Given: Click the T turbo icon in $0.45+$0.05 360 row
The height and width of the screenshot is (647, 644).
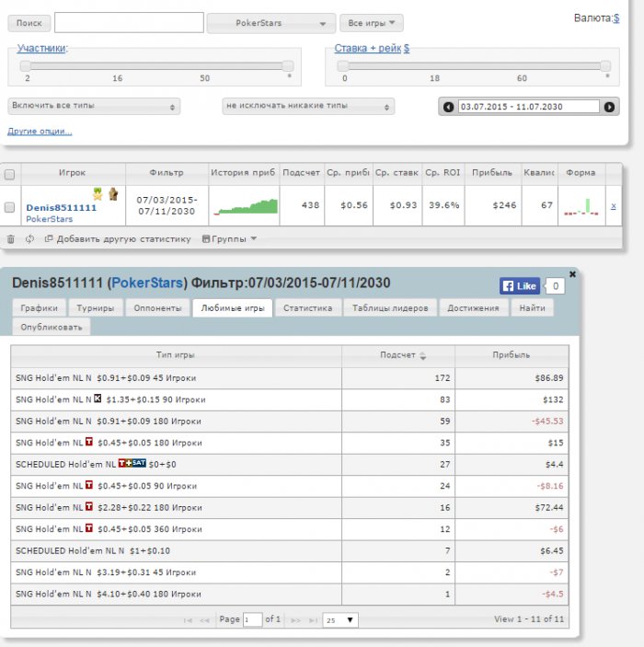Looking at the screenshot, I should pyautogui.click(x=89, y=528).
